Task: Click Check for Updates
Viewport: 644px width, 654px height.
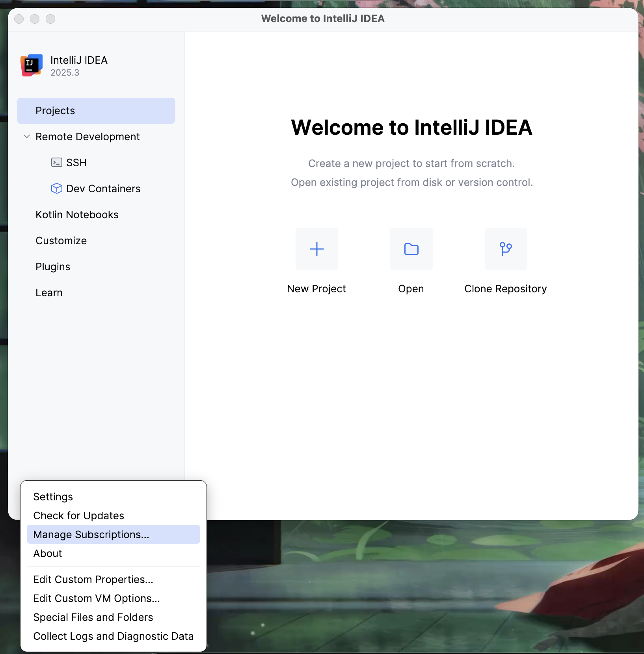Action: [78, 515]
